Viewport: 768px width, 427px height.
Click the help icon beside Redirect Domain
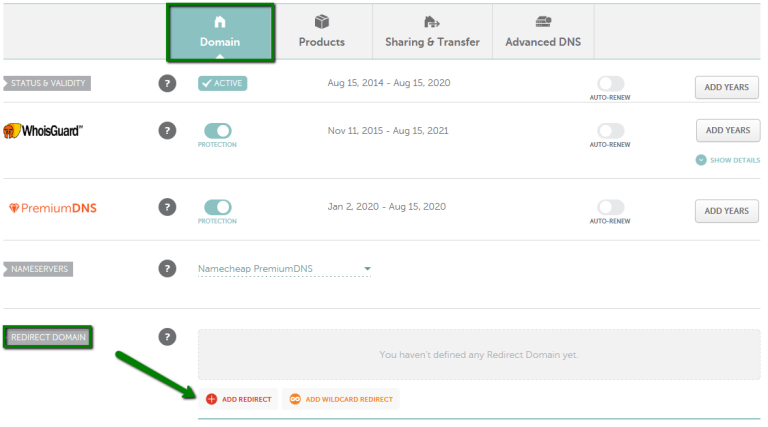pyautogui.click(x=168, y=337)
